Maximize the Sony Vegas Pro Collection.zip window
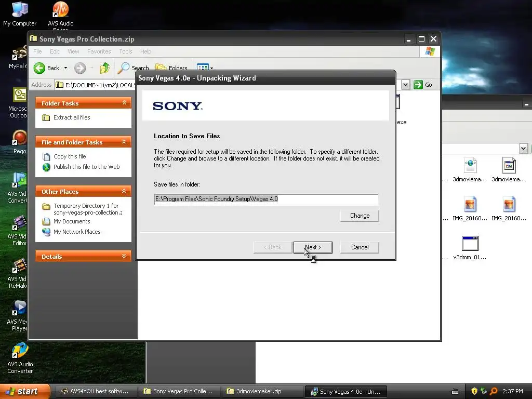Screen dimensions: 532x399 pos(421,39)
